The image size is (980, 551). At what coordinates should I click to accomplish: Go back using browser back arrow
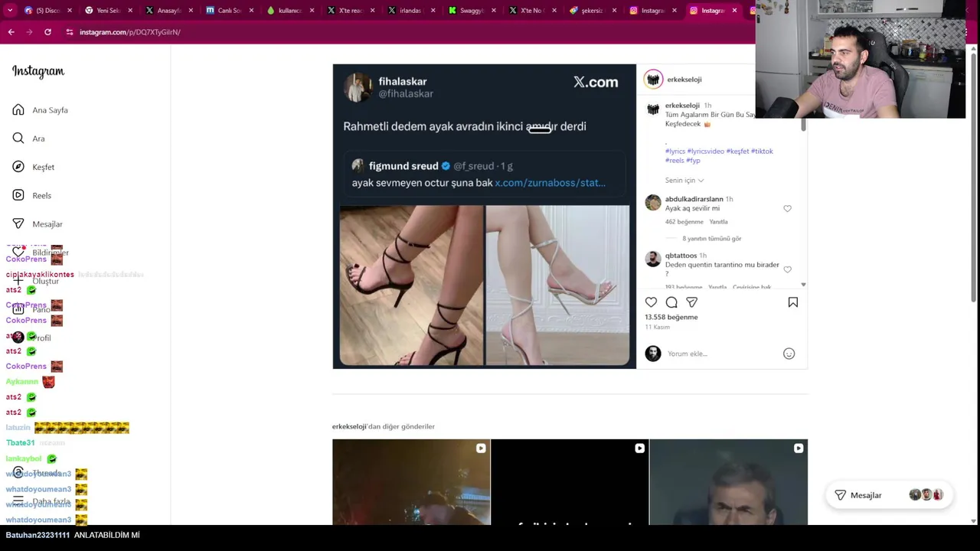[x=11, y=32]
